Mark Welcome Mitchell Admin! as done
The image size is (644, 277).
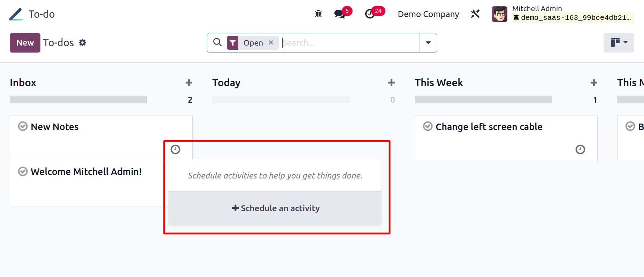(23, 171)
